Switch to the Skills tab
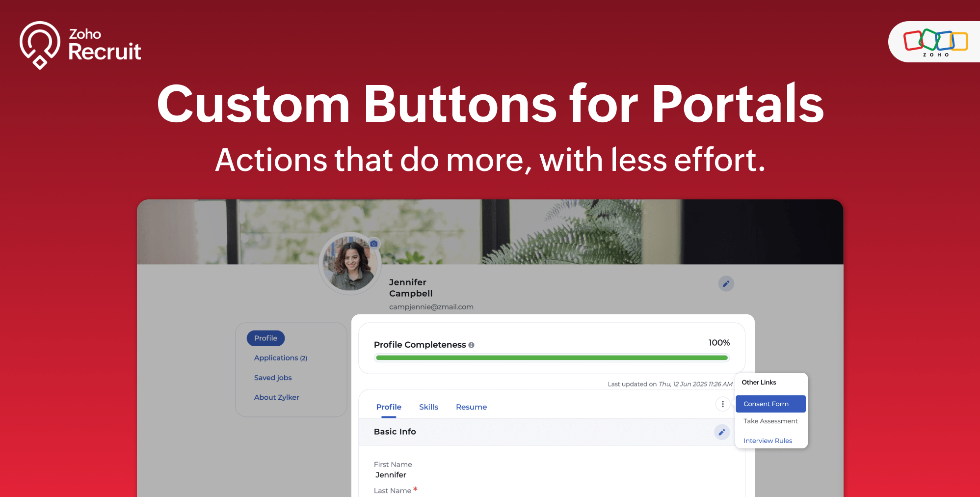The image size is (980, 497). click(428, 407)
